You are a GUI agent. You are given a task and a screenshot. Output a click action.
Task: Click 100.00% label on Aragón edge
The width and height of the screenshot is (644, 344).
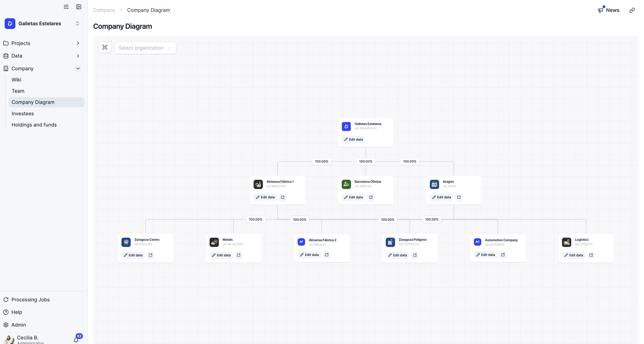pos(410,161)
